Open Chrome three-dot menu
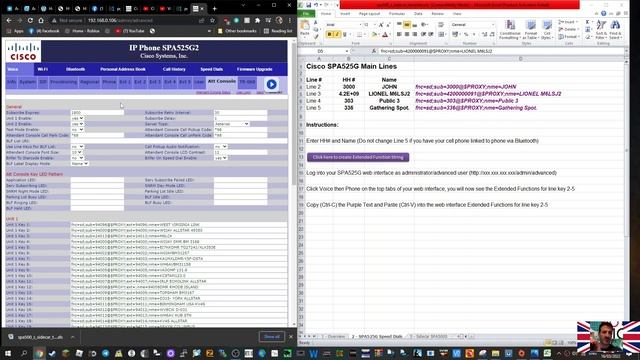640x360 pixels. [x=290, y=20]
